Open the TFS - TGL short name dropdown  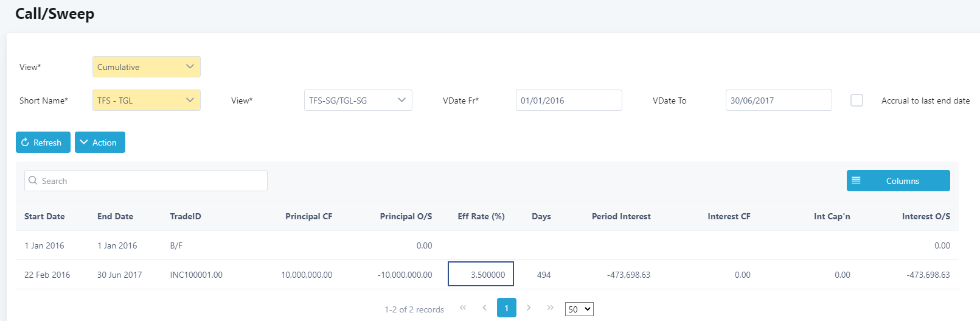coord(147,101)
